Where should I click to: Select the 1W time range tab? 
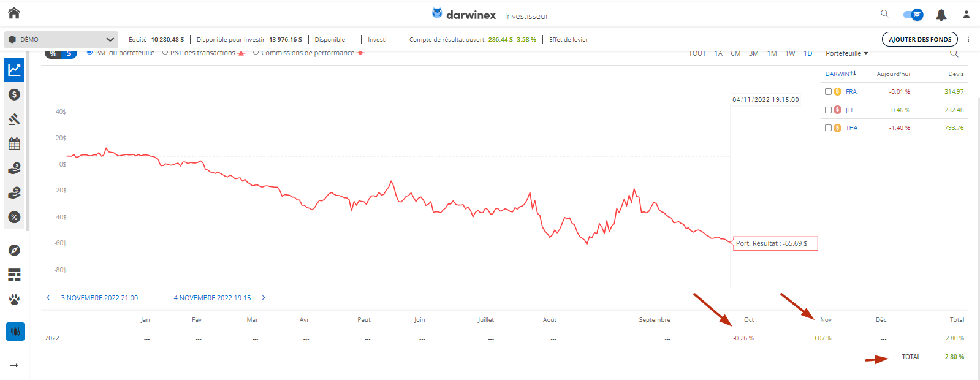point(790,54)
